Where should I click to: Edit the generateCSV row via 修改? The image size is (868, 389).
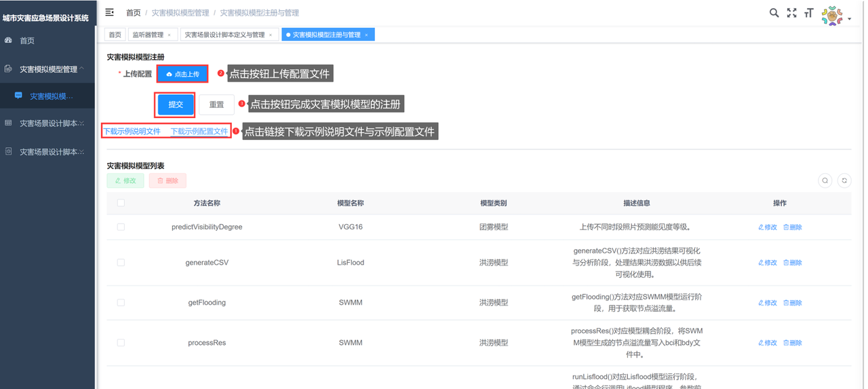point(768,263)
